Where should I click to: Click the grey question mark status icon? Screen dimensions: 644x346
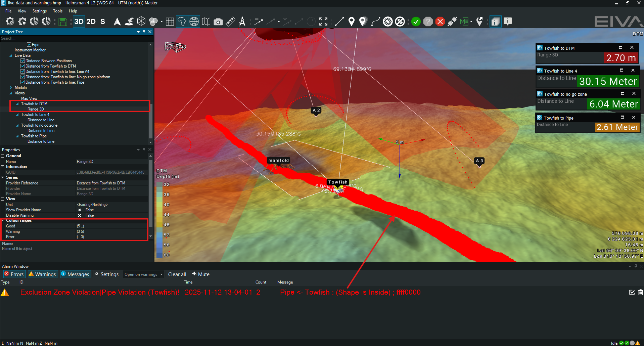(x=428, y=22)
